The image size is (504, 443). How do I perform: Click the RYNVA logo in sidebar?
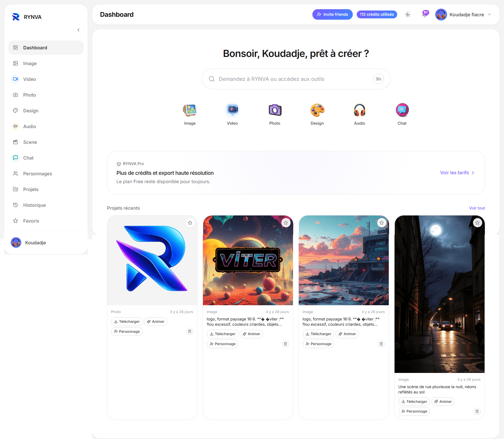point(27,17)
